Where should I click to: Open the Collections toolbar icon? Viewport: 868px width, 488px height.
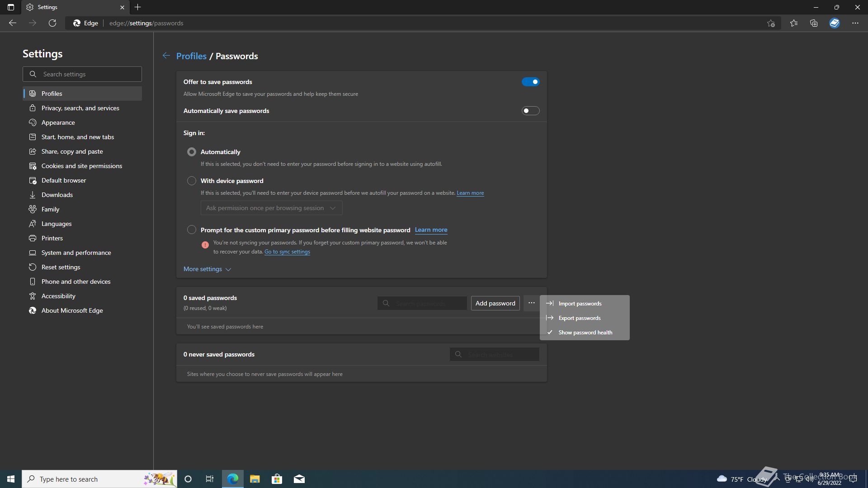[x=814, y=23]
